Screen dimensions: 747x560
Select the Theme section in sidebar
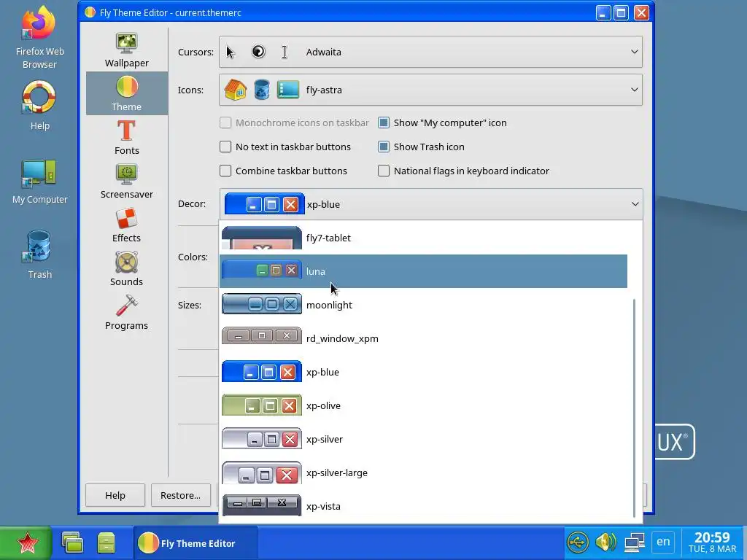coord(127,93)
